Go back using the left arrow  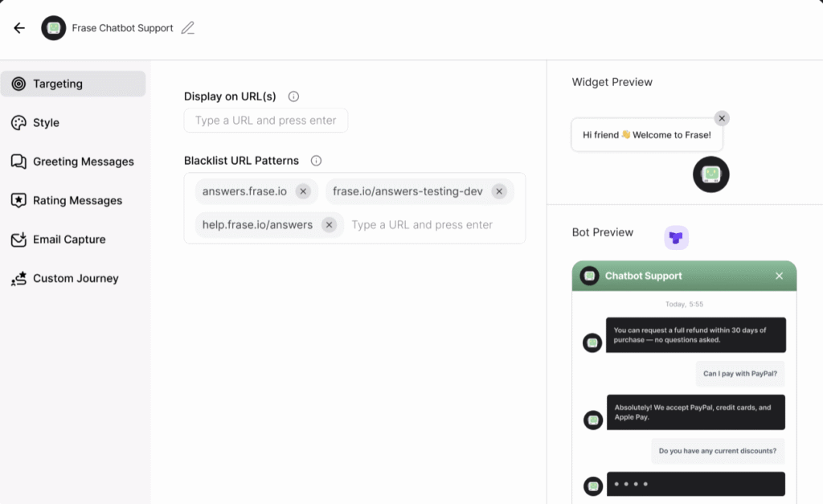point(19,28)
